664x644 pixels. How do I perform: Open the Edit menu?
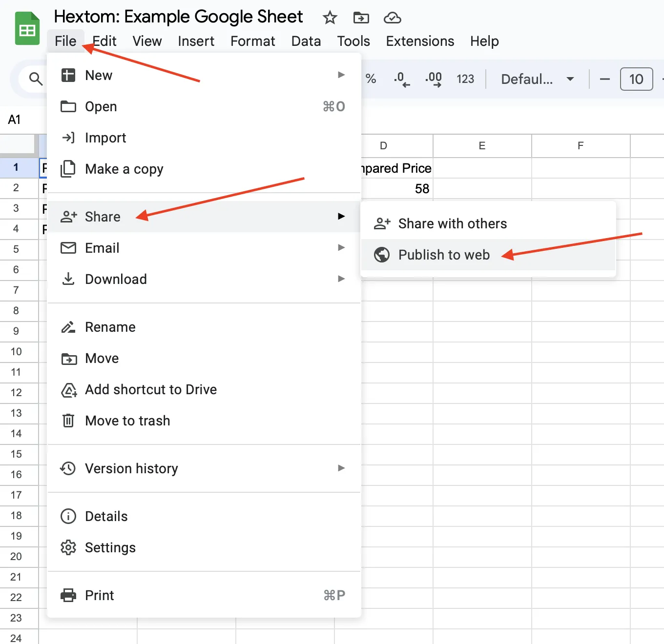104,41
